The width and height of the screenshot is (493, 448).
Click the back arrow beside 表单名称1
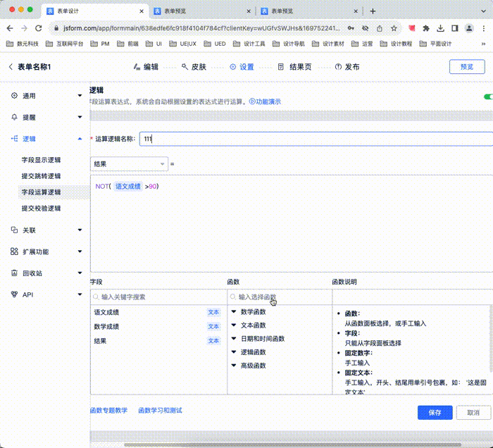click(x=11, y=67)
